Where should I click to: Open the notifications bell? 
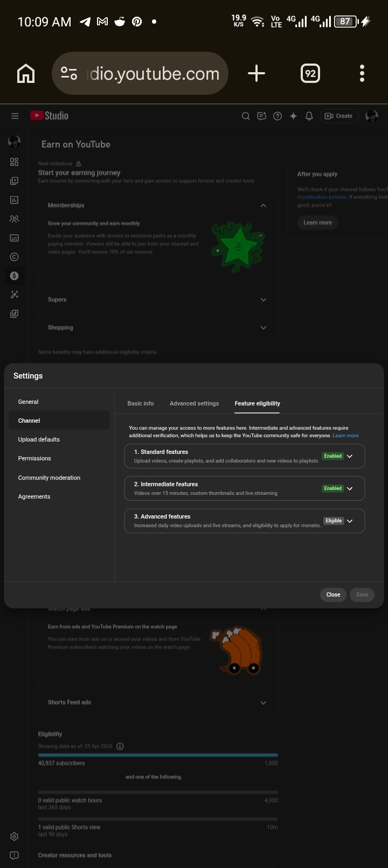pos(309,116)
